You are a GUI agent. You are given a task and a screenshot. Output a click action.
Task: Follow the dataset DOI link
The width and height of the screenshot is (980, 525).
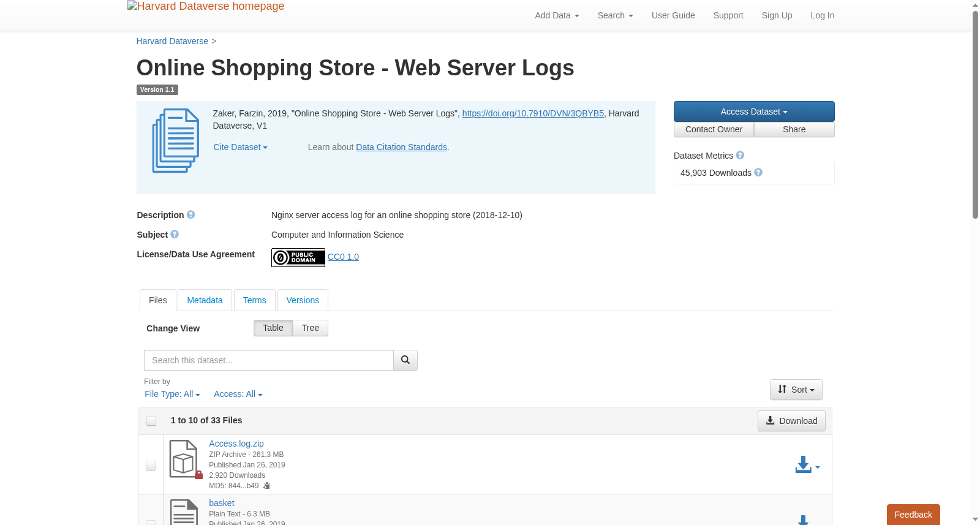533,113
